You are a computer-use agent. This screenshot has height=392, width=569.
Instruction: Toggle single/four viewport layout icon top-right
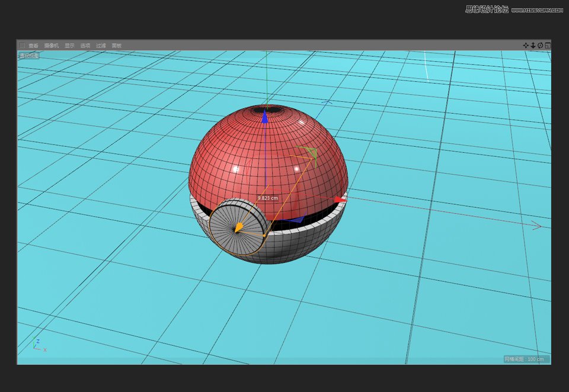pos(548,44)
